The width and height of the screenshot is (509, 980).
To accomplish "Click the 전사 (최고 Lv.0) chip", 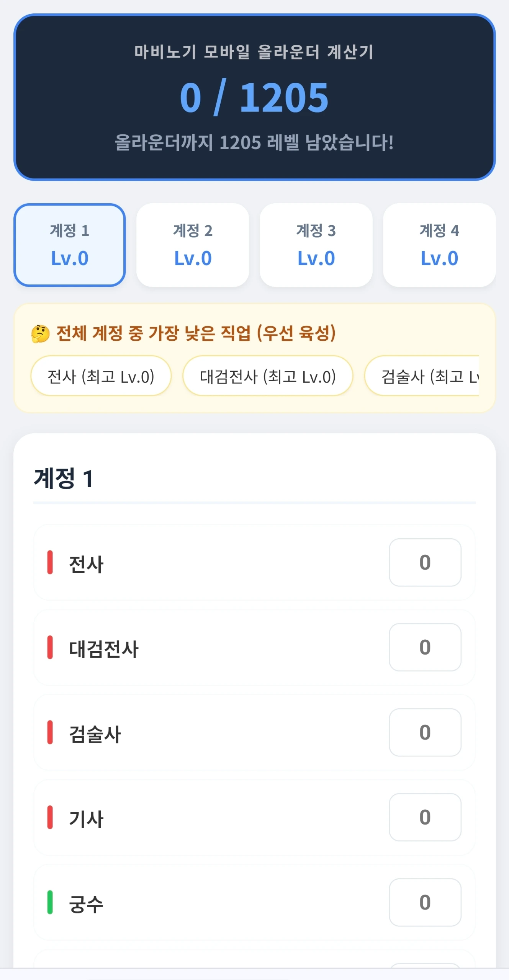I will click(x=101, y=376).
